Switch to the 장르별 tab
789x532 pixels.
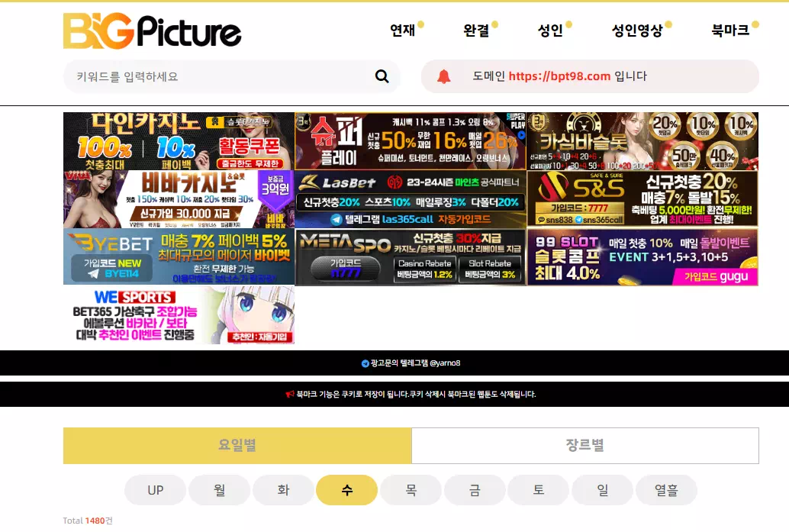(585, 446)
